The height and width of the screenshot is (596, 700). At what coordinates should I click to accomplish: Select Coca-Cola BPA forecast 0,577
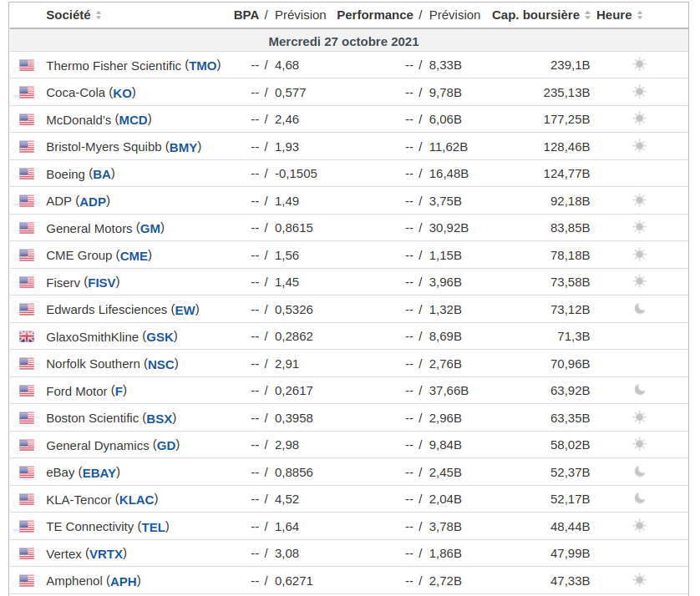click(x=290, y=93)
